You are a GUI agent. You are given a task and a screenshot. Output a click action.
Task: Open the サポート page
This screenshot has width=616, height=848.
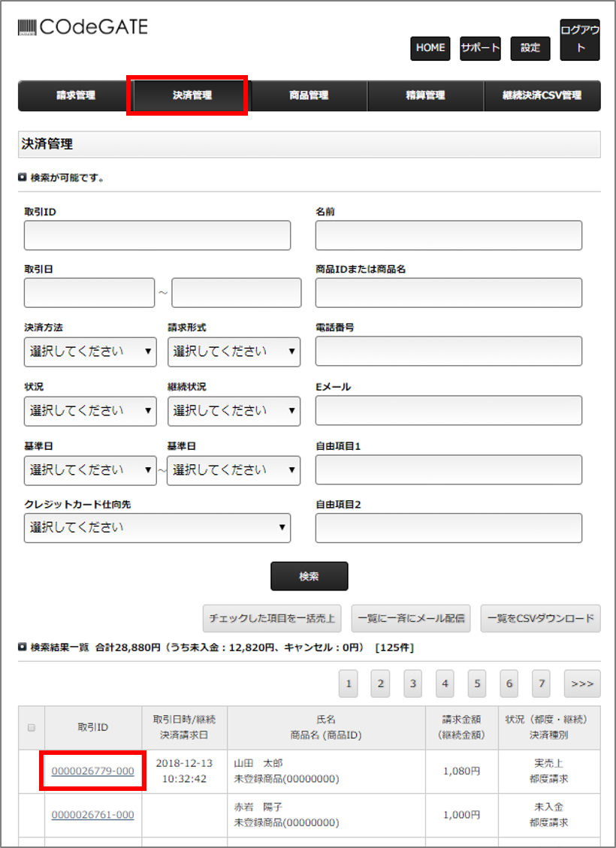click(480, 48)
